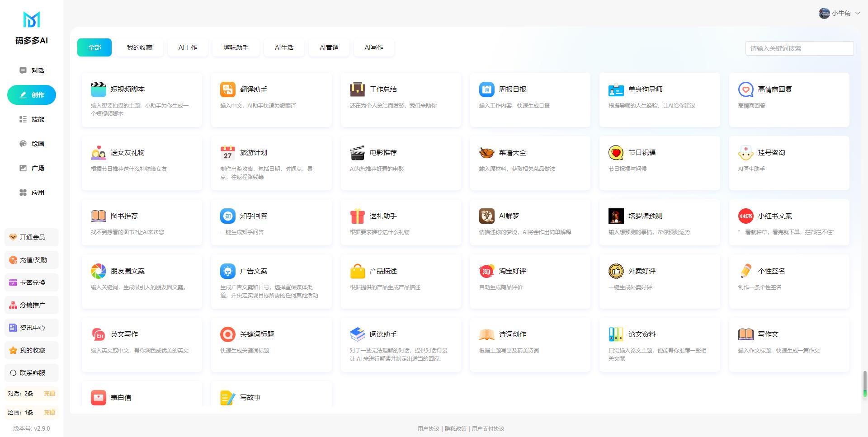Screen dimensions: 868x437
Task: Open the AI营销 tab
Action: tap(329, 47)
